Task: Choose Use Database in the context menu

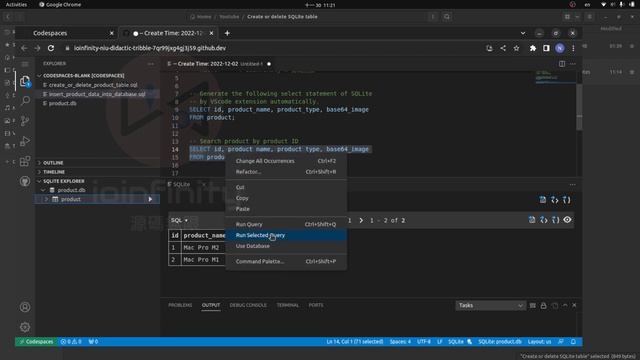Action: [286, 246]
